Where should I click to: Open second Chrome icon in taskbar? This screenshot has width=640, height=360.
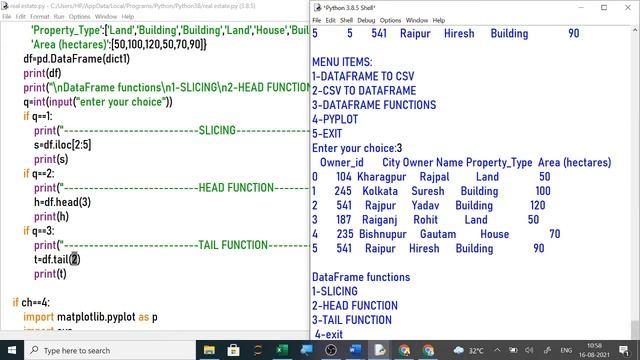[428, 350]
